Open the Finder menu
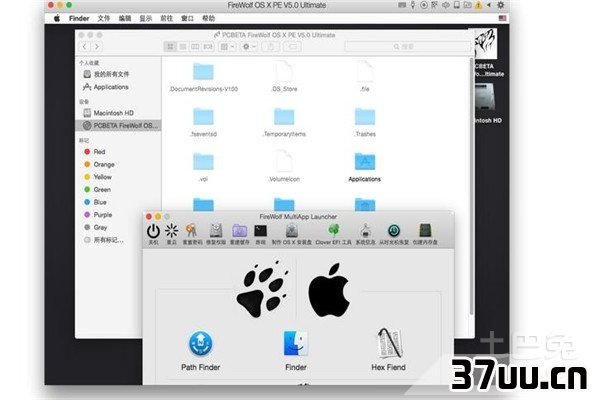Image resolution: width=600 pixels, height=400 pixels. (79, 18)
